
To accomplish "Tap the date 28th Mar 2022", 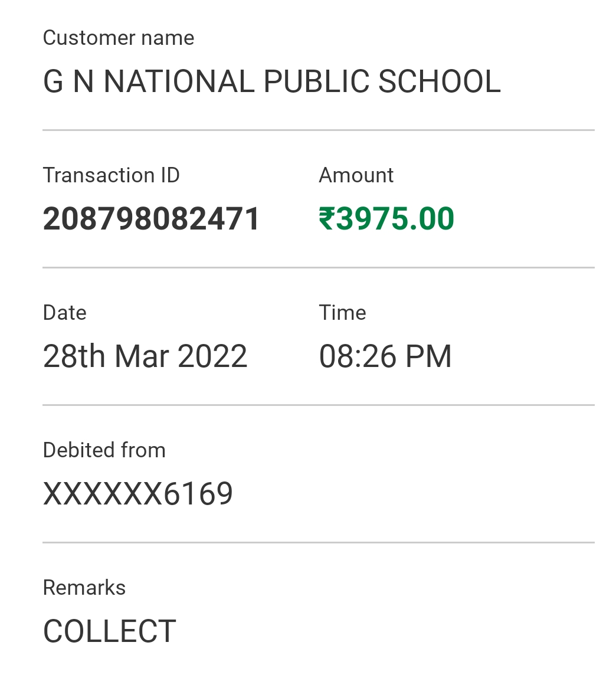I will (146, 356).
